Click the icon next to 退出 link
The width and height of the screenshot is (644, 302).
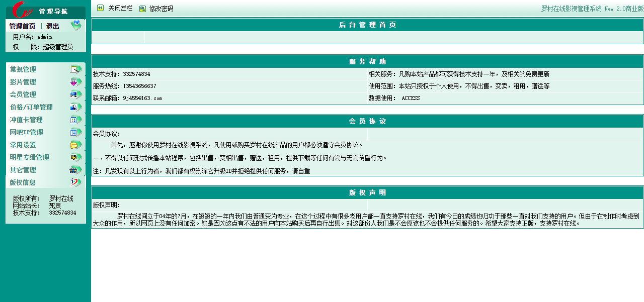(76, 25)
